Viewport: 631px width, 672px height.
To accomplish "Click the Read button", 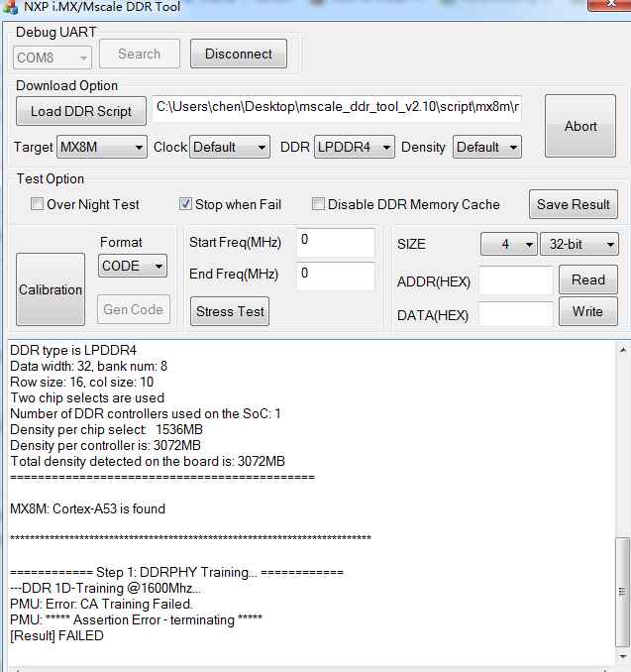I will tap(588, 280).
